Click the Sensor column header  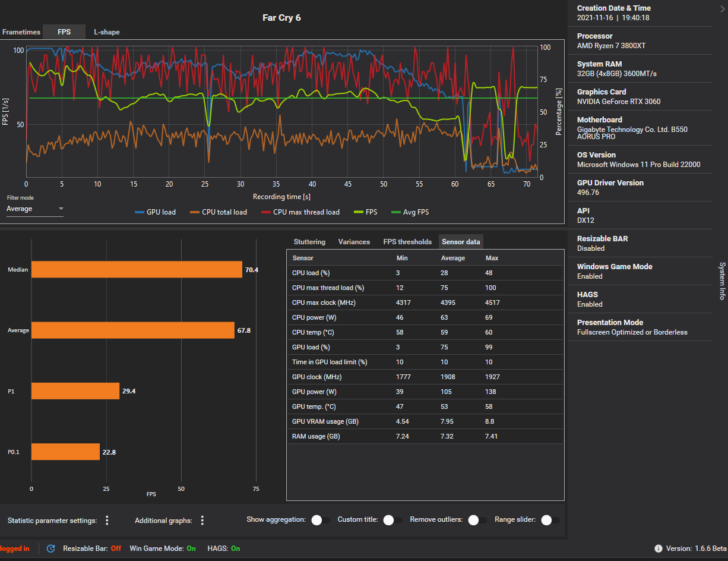coord(303,258)
